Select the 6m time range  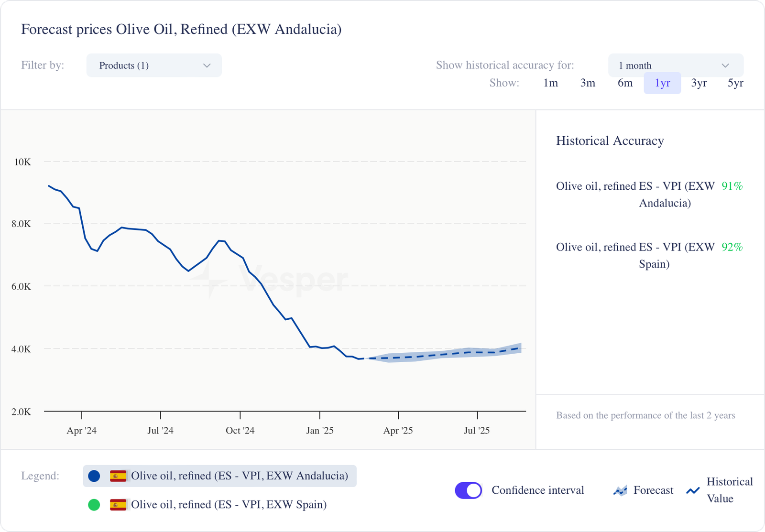pos(625,83)
